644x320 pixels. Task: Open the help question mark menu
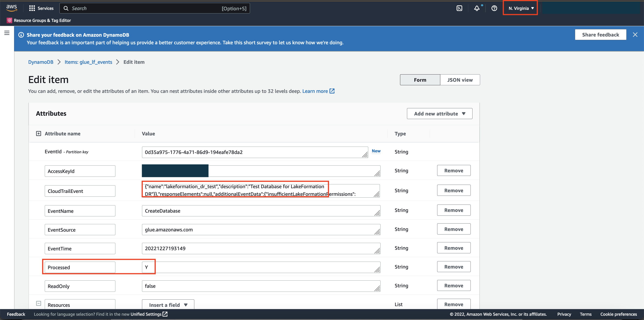pos(494,8)
